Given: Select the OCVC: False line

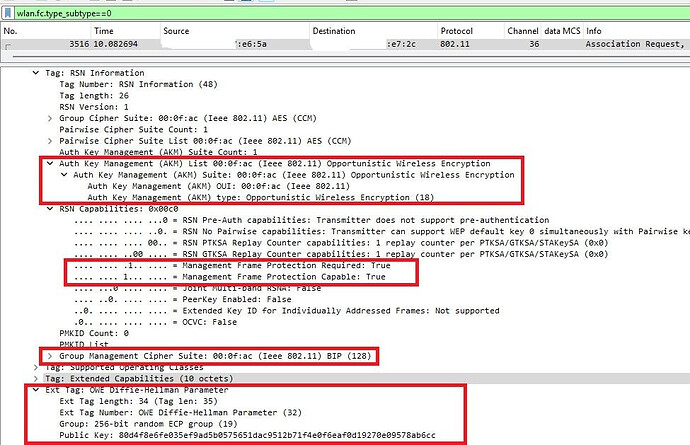Looking at the screenshot, I should pos(155,322).
